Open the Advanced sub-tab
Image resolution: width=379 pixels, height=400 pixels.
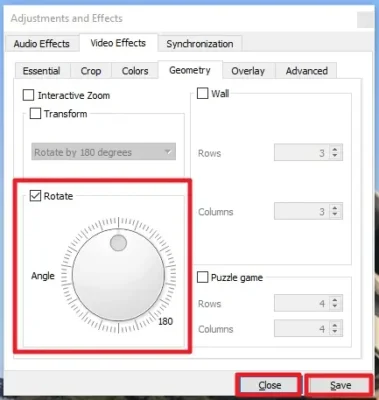click(307, 71)
